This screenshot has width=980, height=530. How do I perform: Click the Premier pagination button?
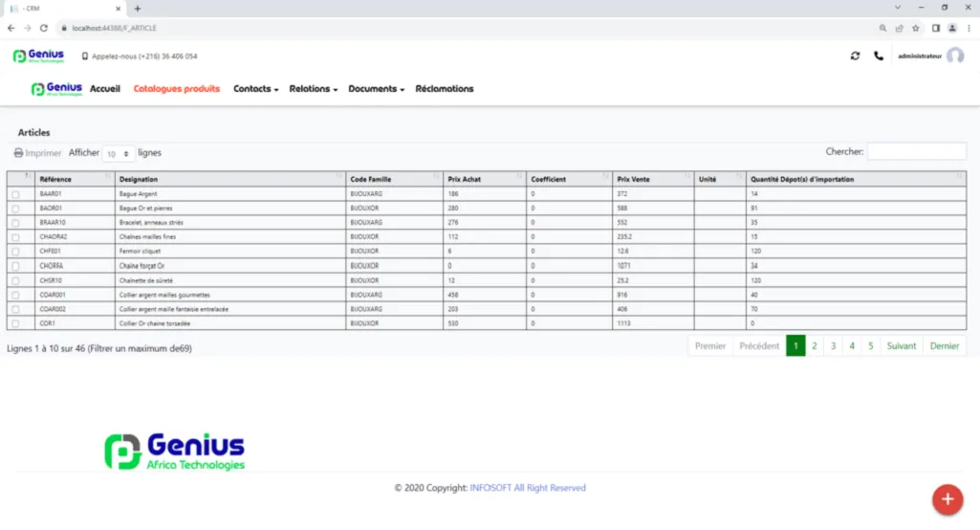coord(710,346)
